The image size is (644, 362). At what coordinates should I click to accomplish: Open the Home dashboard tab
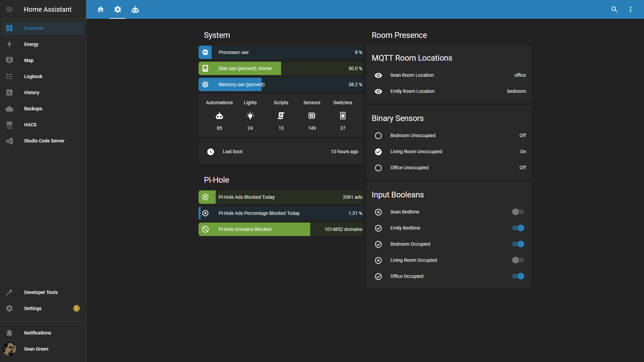point(101,9)
